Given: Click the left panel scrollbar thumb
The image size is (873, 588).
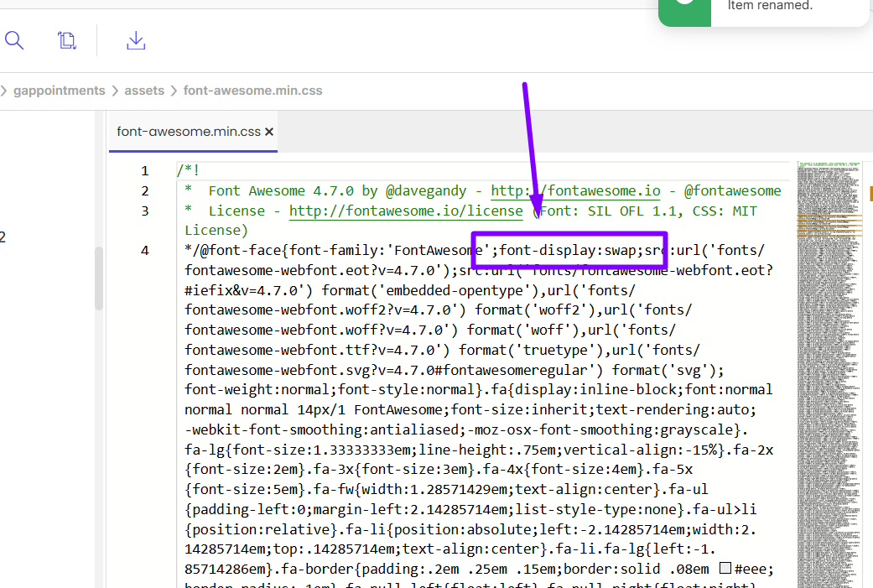Looking at the screenshot, I should pos(99,278).
